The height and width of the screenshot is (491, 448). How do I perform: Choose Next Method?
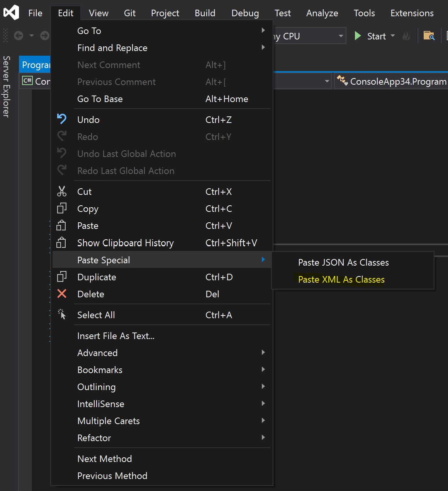tap(161, 459)
